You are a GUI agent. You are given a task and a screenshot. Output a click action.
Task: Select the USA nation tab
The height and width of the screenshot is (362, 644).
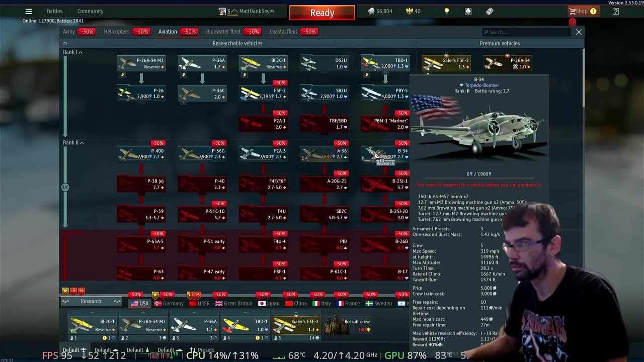pyautogui.click(x=139, y=303)
